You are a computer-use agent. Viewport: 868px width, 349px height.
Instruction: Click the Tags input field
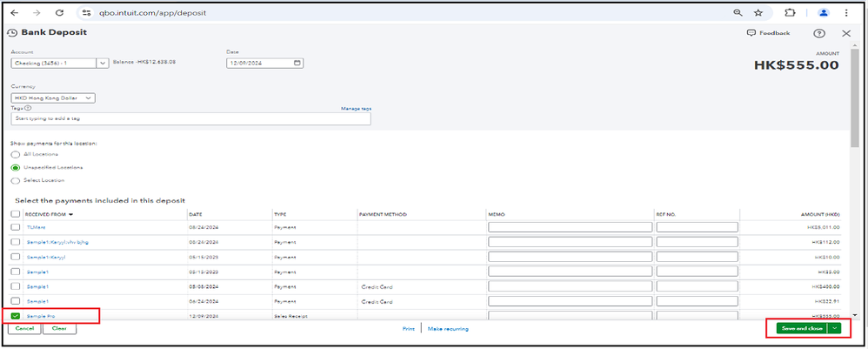(x=191, y=118)
